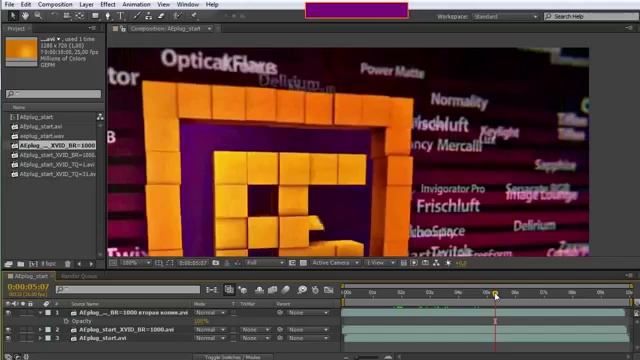640x360 pixels.
Task: Open the Effect menu
Action: [x=108, y=4]
